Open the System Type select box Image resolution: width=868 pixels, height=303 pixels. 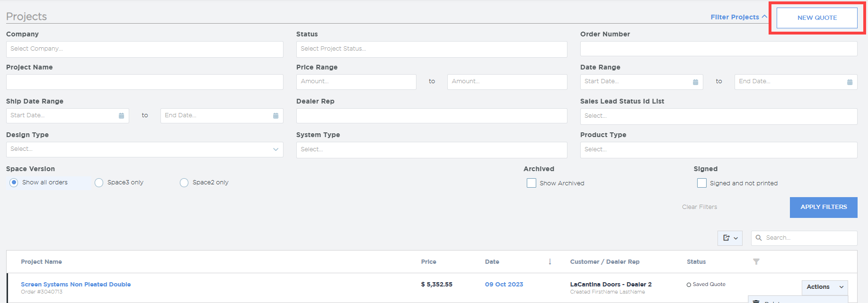(432, 150)
